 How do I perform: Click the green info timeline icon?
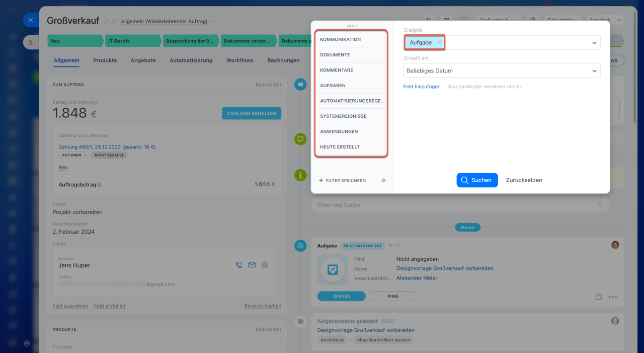(x=300, y=175)
